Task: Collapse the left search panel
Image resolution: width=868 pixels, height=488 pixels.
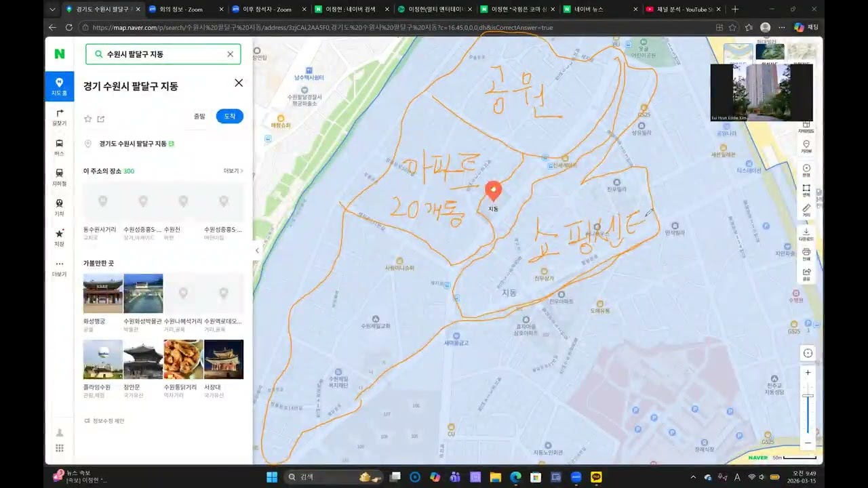Action: pos(256,251)
